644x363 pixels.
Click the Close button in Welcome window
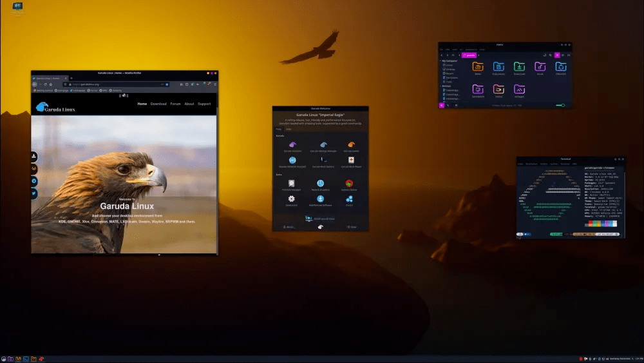(352, 227)
